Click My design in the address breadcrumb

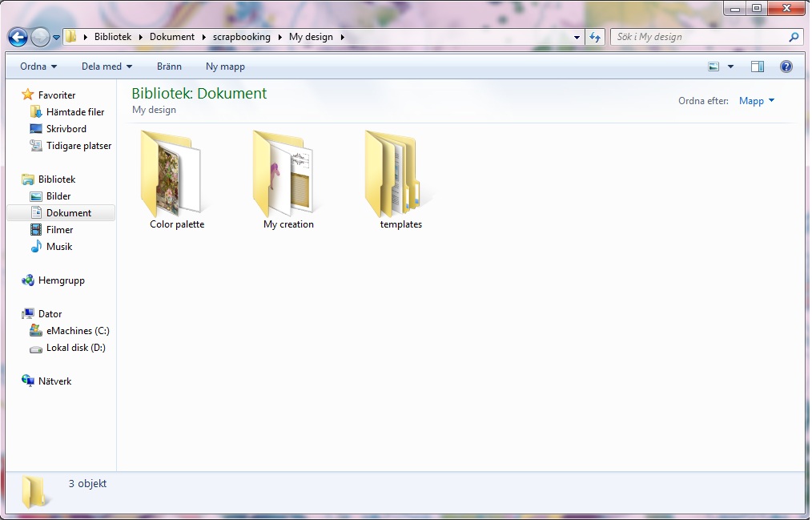(311, 37)
